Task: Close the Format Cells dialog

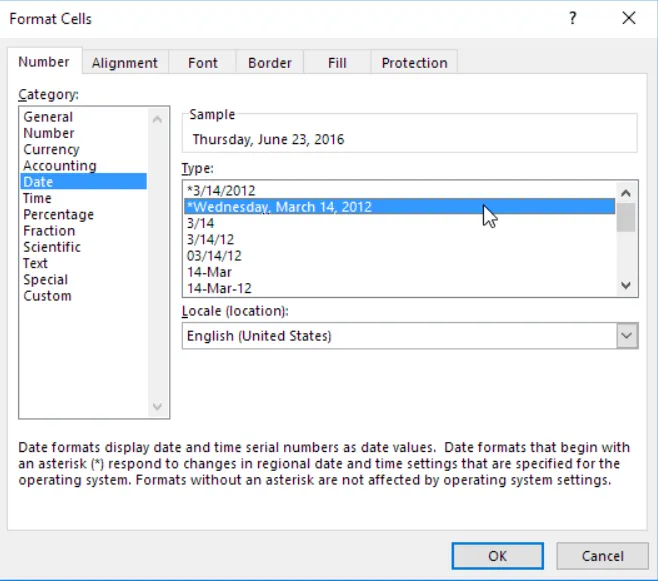Action: (628, 18)
